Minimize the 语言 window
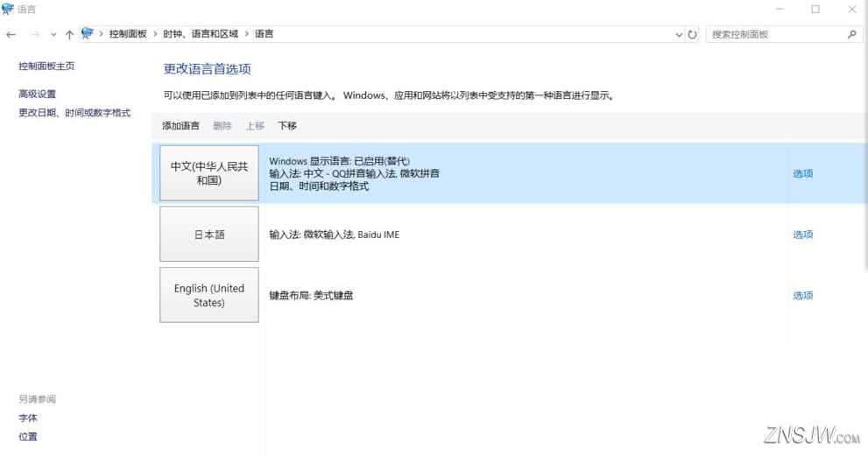This screenshot has height=456, width=868. click(780, 9)
